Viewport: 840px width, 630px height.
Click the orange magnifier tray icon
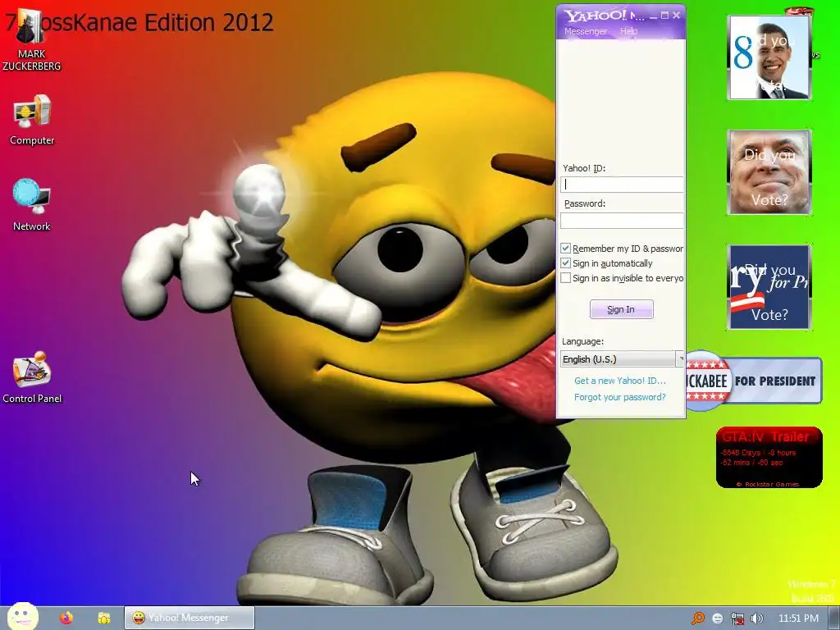697,619
